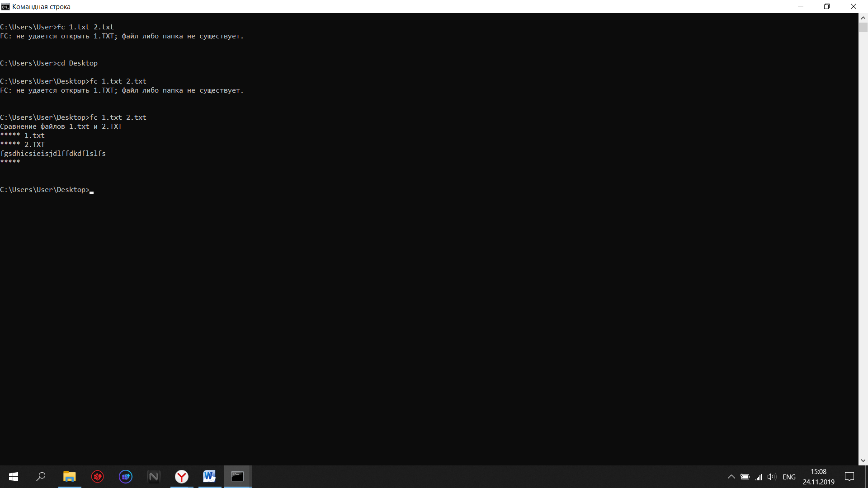Click Show desktop sliver at taskbar end
Screen dimensions: 868x488
(866, 477)
